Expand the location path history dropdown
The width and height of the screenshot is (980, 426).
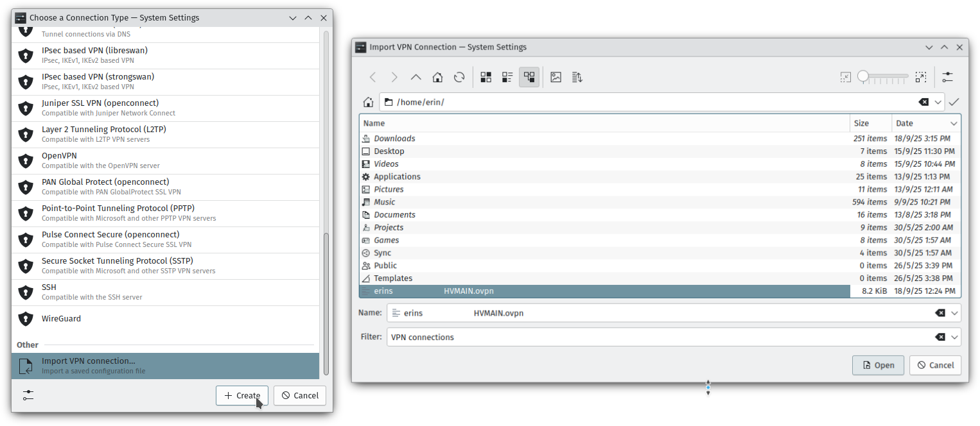[938, 102]
